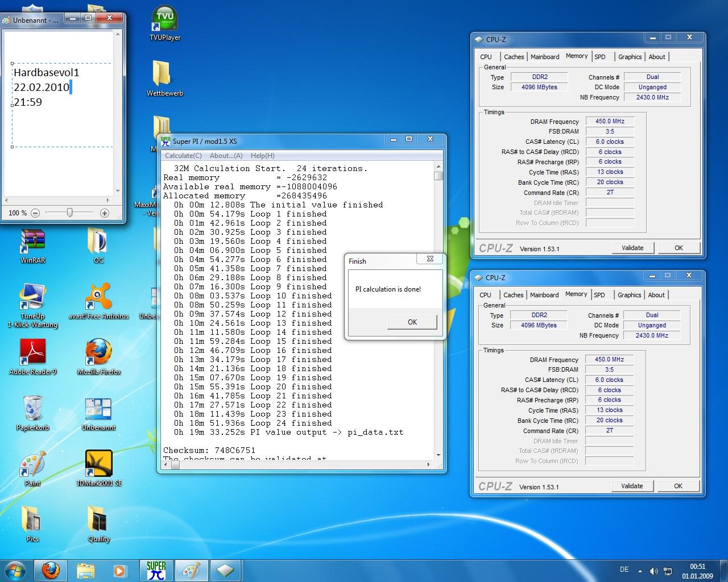This screenshot has height=582, width=728.
Task: Click zoom out minus in Unbenannt window
Action: 35,213
